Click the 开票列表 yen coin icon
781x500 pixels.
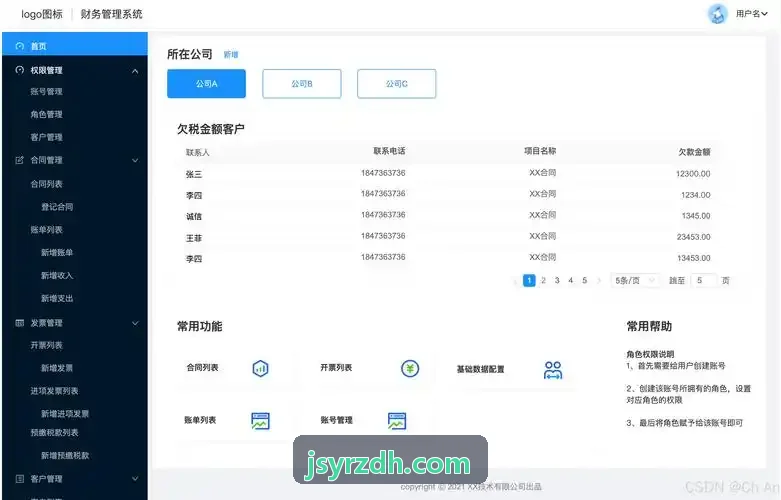click(410, 369)
